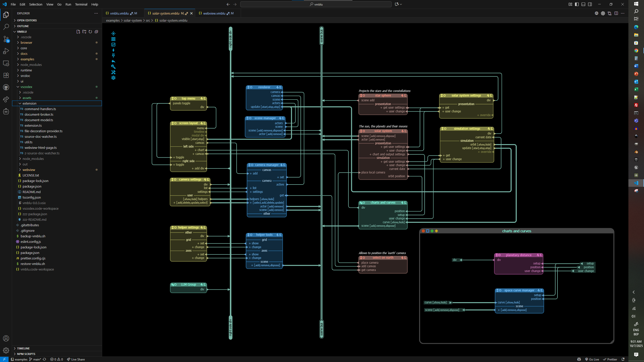644x362 pixels.
Task: Open the canvas settings gear icon
Action: (x=113, y=78)
